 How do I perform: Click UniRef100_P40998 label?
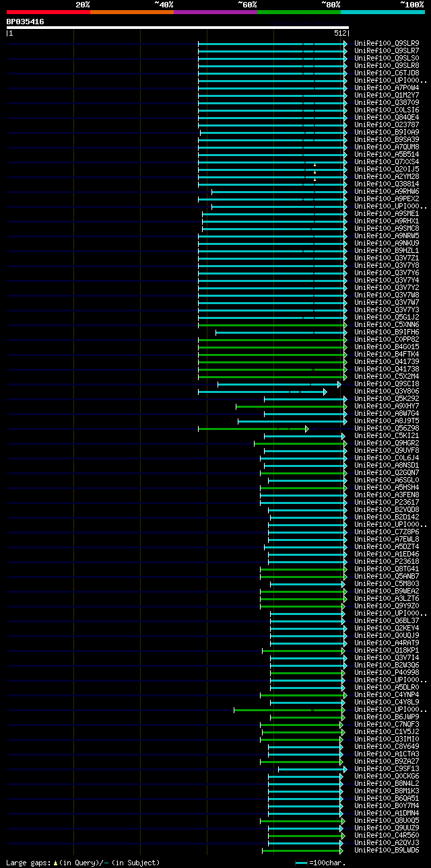tap(387, 672)
